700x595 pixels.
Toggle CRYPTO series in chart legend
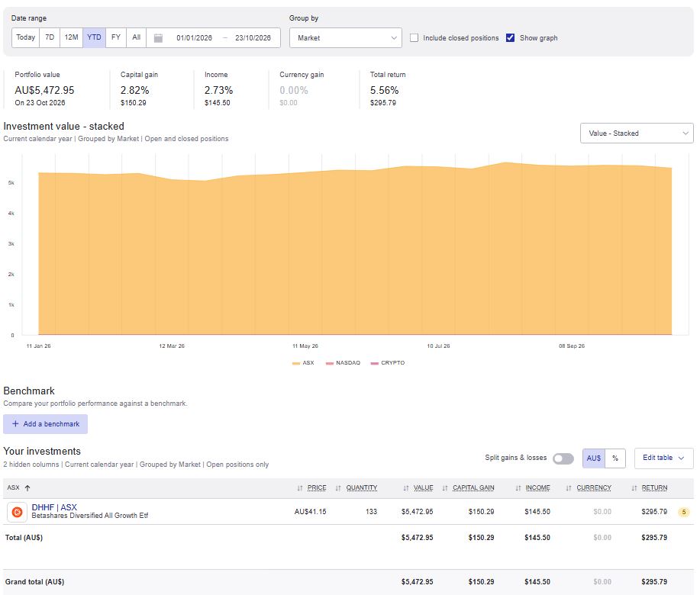click(388, 363)
